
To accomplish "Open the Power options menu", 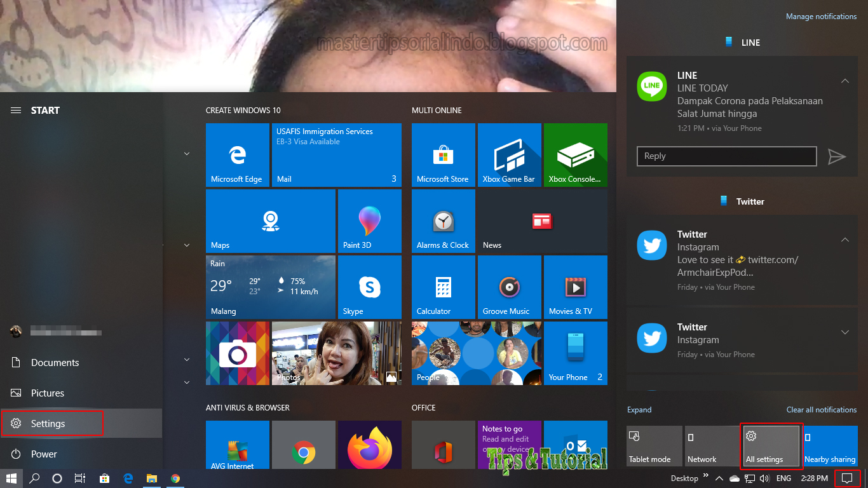I will [x=81, y=454].
